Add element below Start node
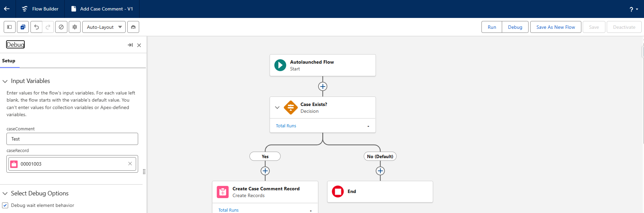Screen dimensions: 644x213 (x=323, y=86)
